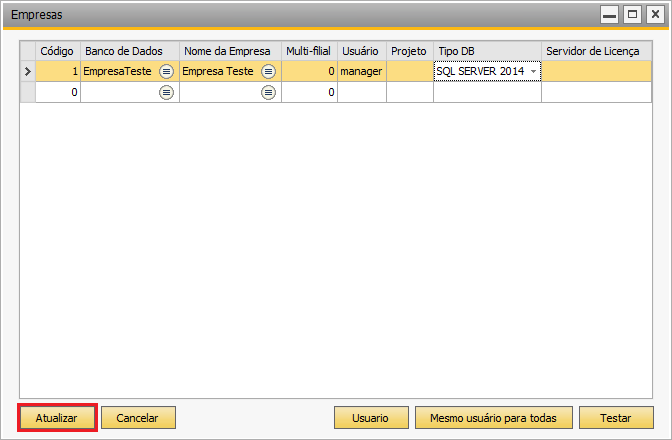Click Servidor de Licença cell in EmpresaTeste row

597,72
